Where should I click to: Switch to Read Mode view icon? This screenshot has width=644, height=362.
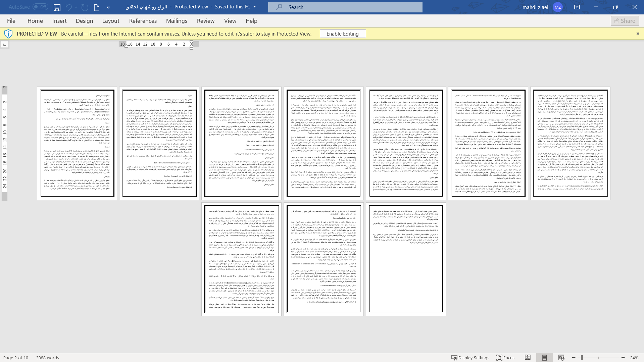point(528,358)
